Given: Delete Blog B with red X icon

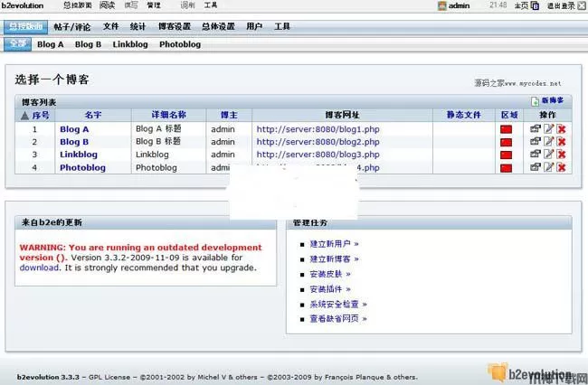Looking at the screenshot, I should click(562, 142).
